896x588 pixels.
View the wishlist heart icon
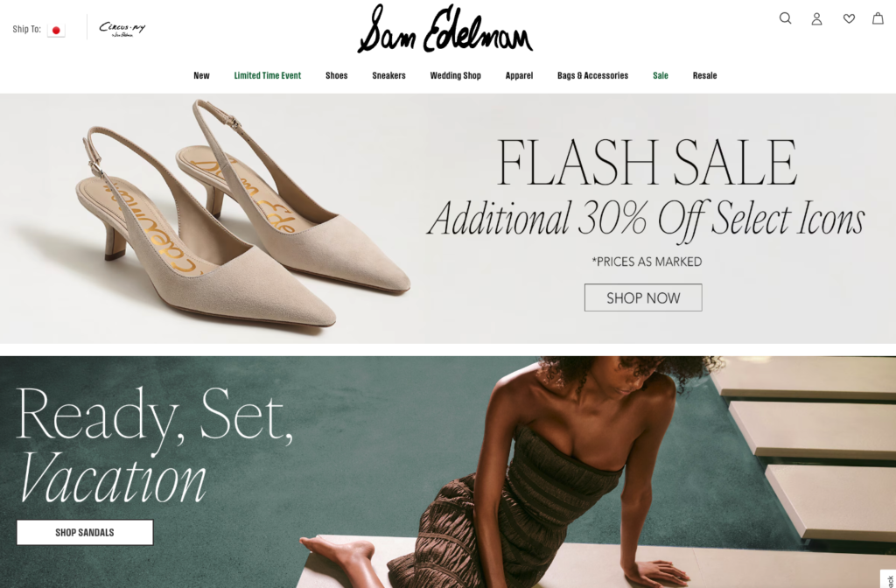click(x=849, y=19)
